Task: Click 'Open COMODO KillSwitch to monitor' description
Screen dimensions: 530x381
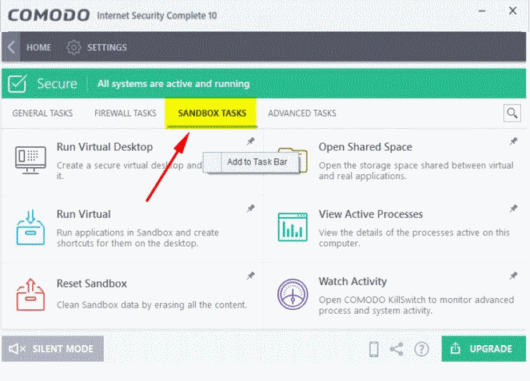Action: 416,305
